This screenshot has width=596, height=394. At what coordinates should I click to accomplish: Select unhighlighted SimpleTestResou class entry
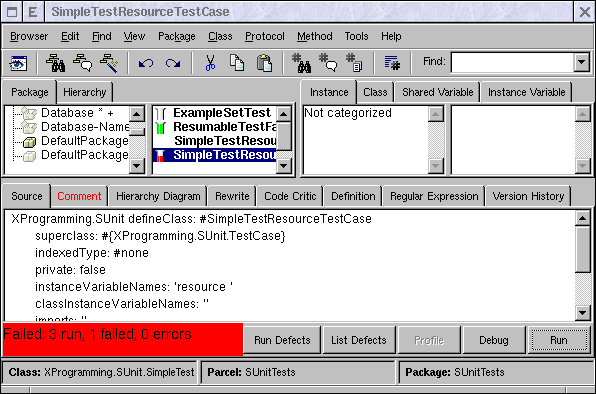[225, 141]
